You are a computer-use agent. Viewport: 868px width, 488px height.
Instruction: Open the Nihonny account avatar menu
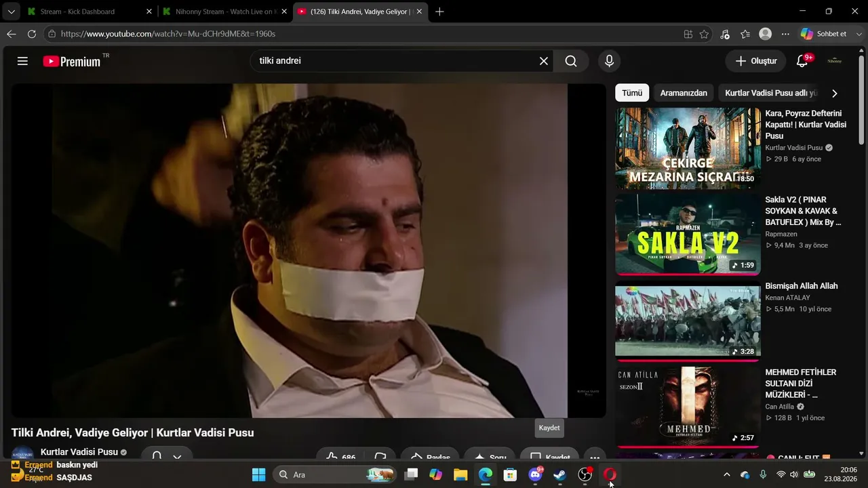point(835,61)
